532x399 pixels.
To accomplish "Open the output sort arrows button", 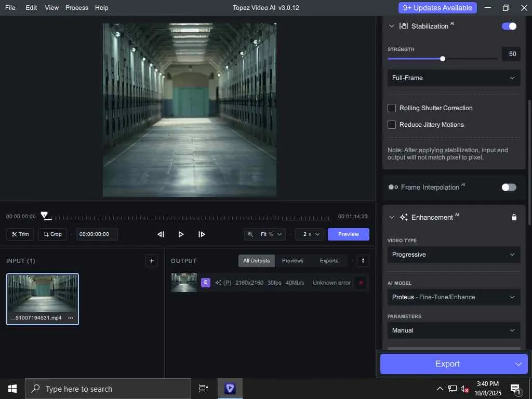I will 363,261.
